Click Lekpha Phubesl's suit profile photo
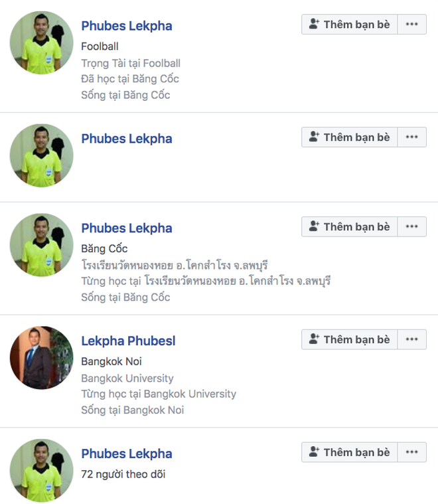The height and width of the screenshot is (504, 438). (x=41, y=357)
